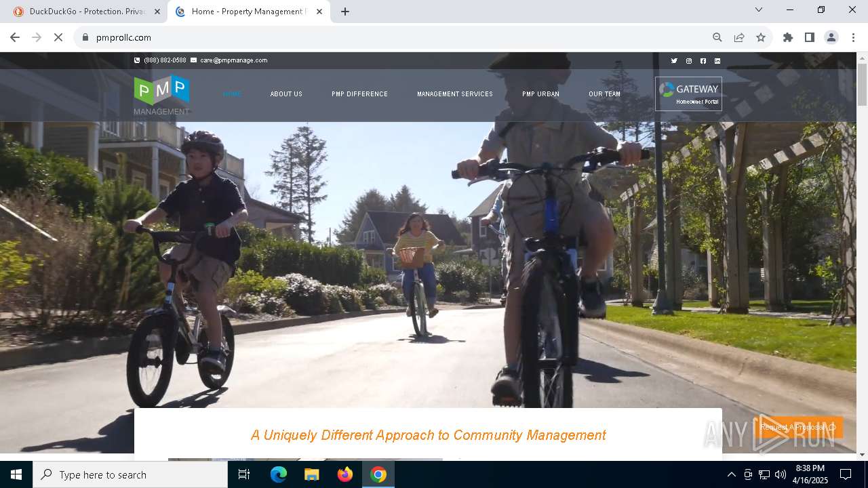The height and width of the screenshot is (488, 868).
Task: Click the phone icon beside (888) 882-0588
Action: tap(137, 60)
